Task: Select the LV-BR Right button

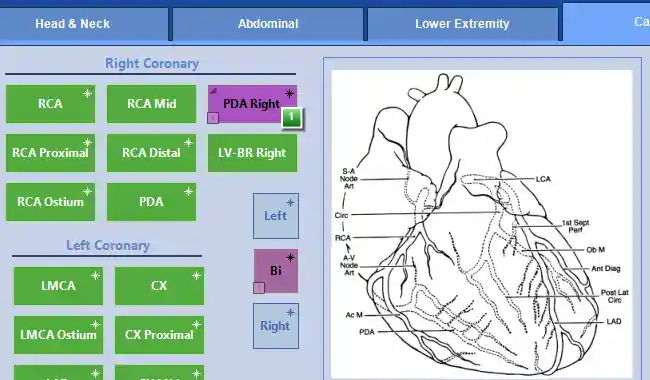Action: coord(252,152)
